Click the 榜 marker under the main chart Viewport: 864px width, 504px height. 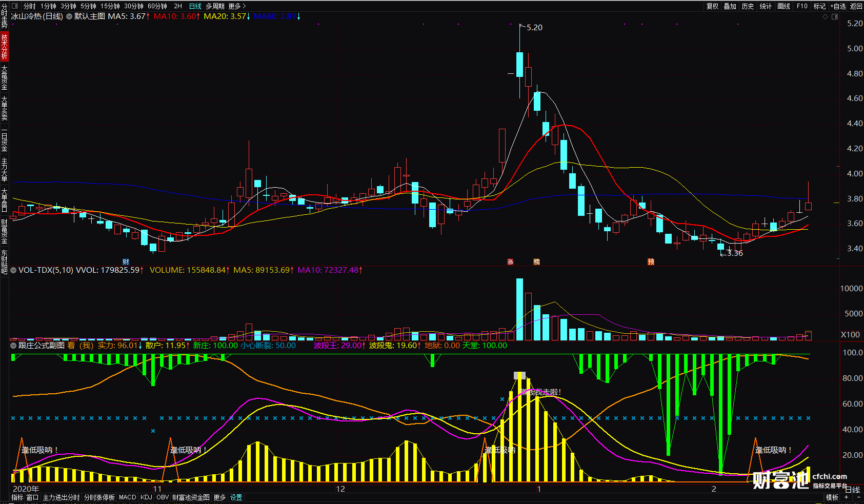click(536, 262)
